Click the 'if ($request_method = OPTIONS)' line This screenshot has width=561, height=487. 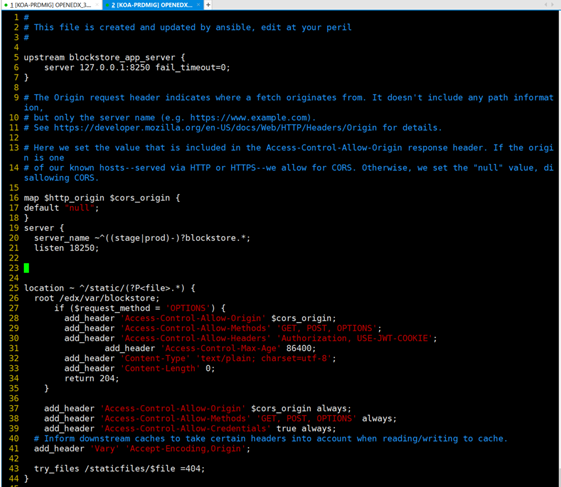tap(140, 308)
